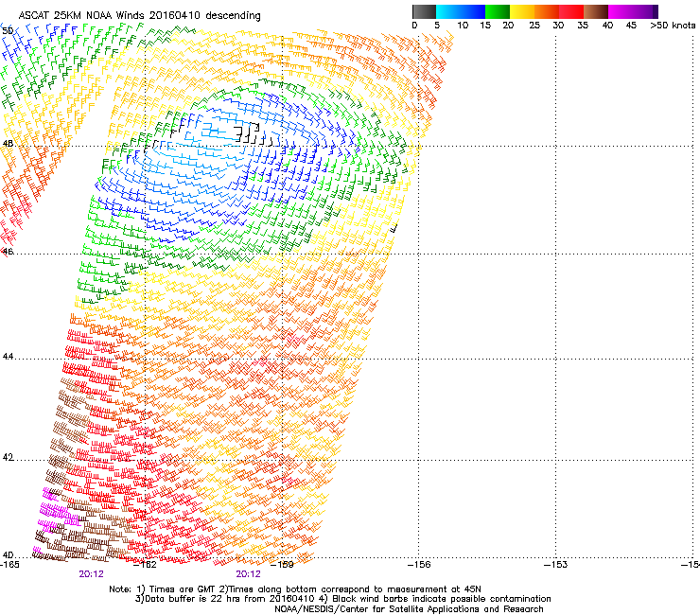The image size is (700, 615).
Task: Click the black contaminated wind barbs near 48N
Action: (255, 134)
